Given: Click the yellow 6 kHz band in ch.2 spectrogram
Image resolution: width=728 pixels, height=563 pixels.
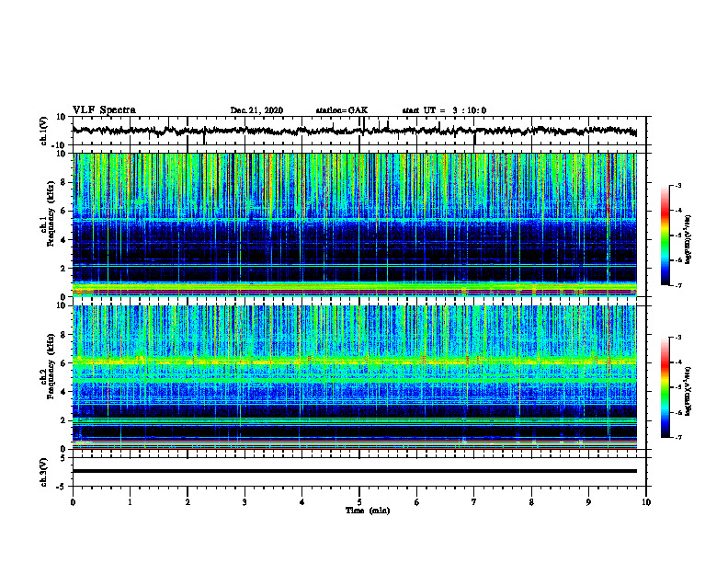Looking at the screenshot, I should (x=354, y=361).
